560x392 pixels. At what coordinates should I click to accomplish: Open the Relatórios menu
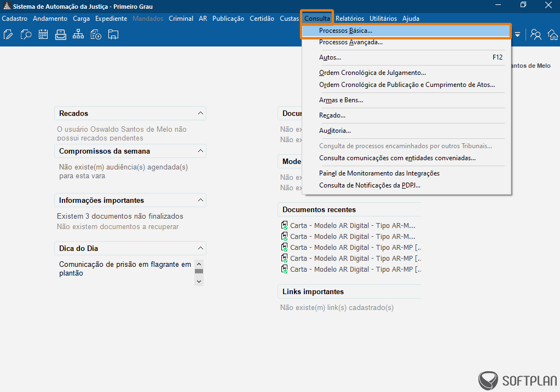350,19
